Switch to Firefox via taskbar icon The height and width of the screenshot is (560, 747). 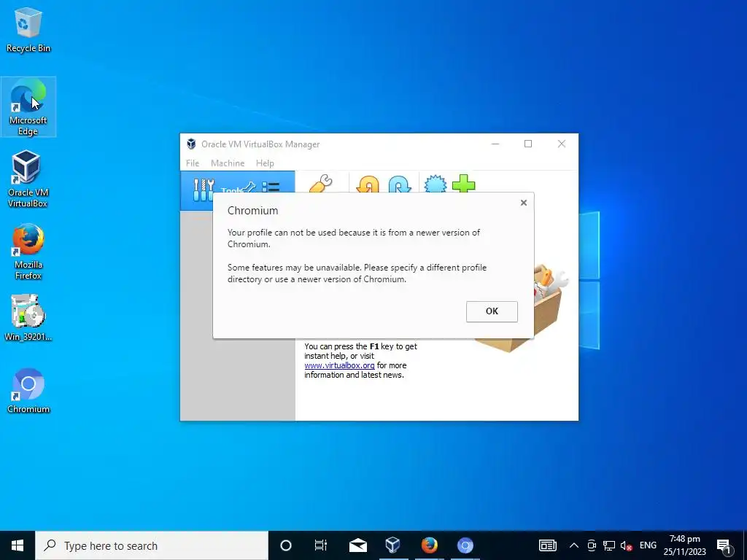(429, 545)
